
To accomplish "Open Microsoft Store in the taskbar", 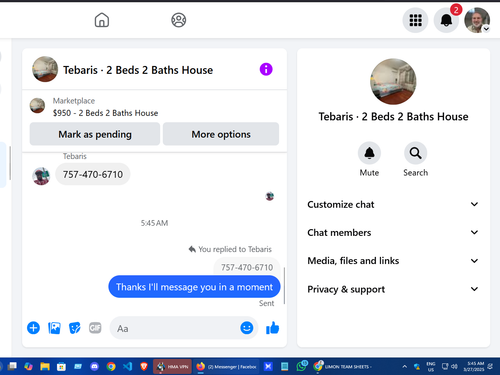I will [x=61, y=367].
